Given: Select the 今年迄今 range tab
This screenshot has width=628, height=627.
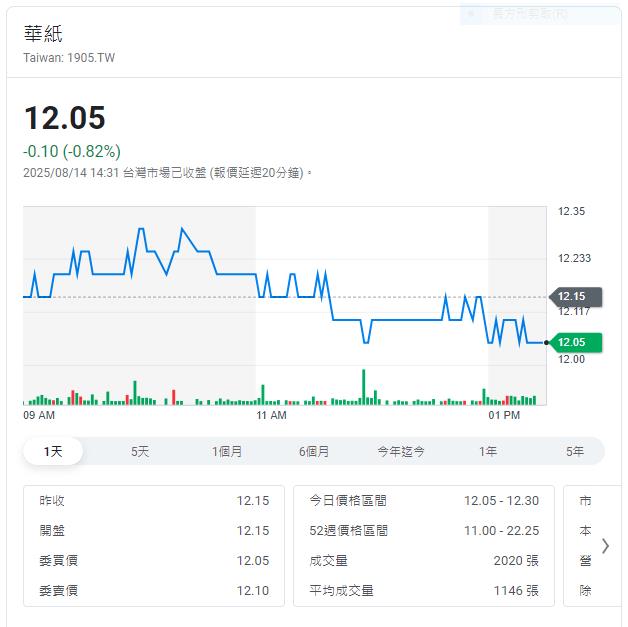Looking at the screenshot, I should click(x=401, y=451).
